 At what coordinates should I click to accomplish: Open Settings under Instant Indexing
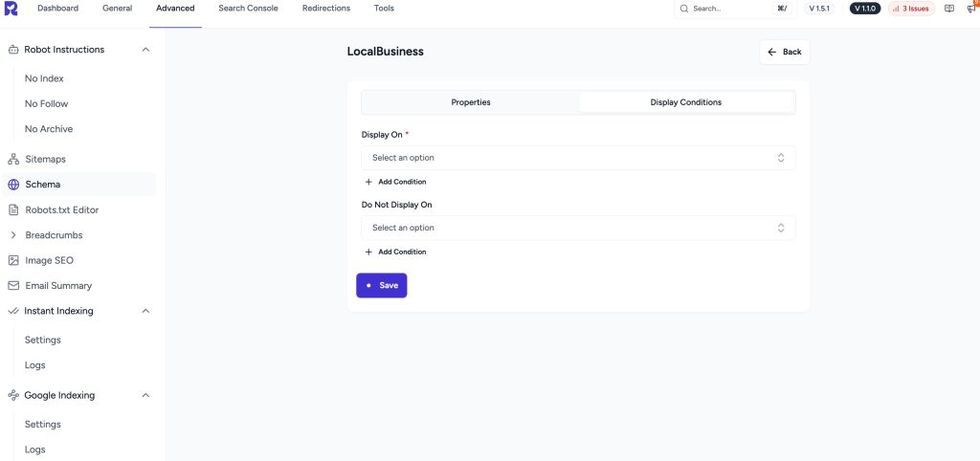(42, 340)
